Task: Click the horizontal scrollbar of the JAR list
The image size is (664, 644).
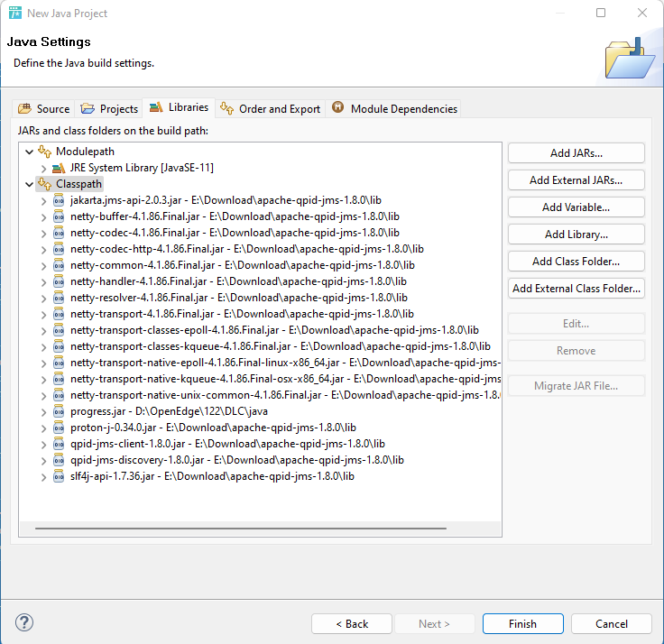Action: [241, 529]
